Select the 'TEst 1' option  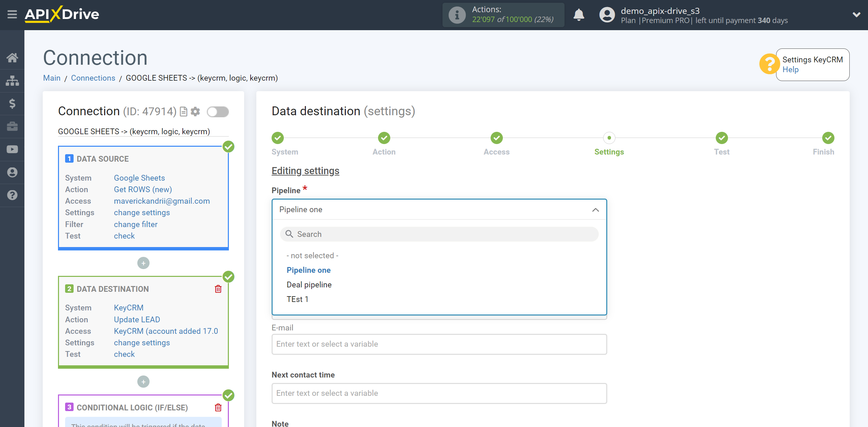coord(297,299)
